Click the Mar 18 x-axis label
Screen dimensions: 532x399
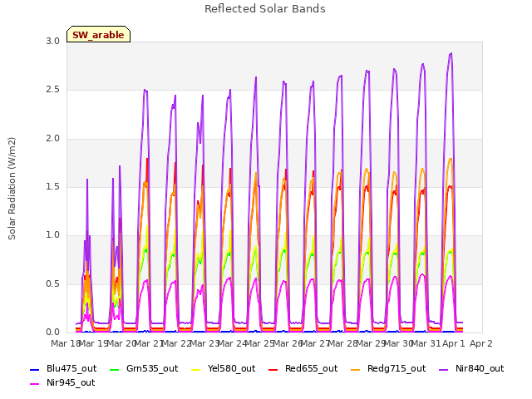click(x=65, y=343)
